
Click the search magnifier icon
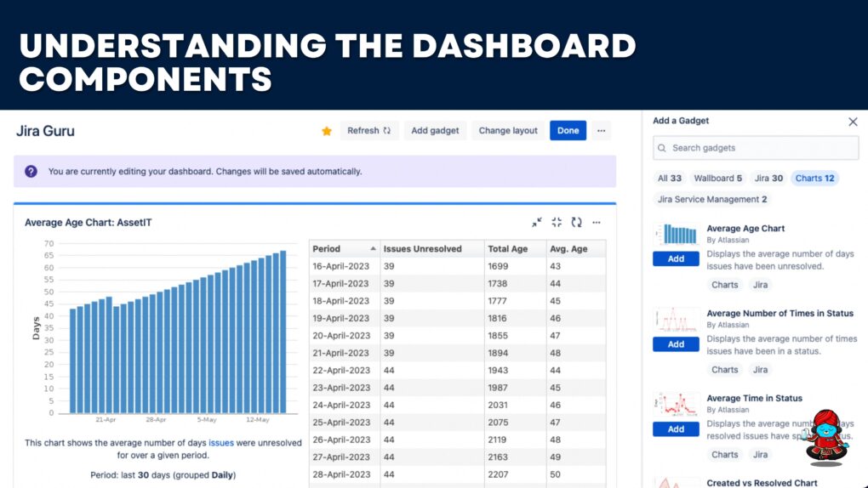662,148
